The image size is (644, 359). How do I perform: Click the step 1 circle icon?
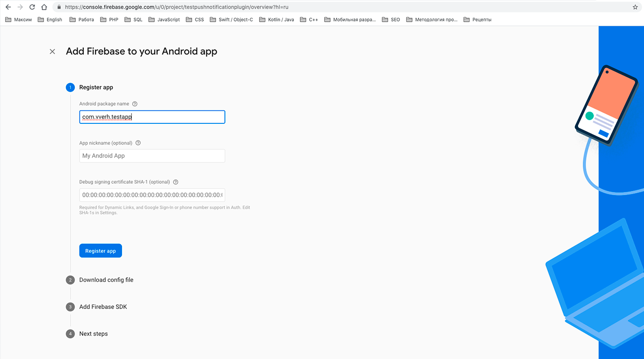click(70, 87)
